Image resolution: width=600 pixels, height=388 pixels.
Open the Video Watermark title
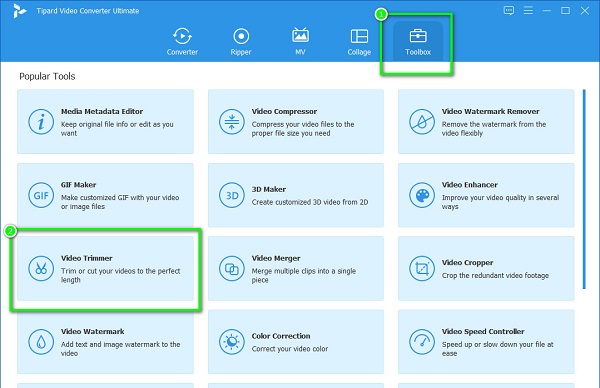(93, 331)
